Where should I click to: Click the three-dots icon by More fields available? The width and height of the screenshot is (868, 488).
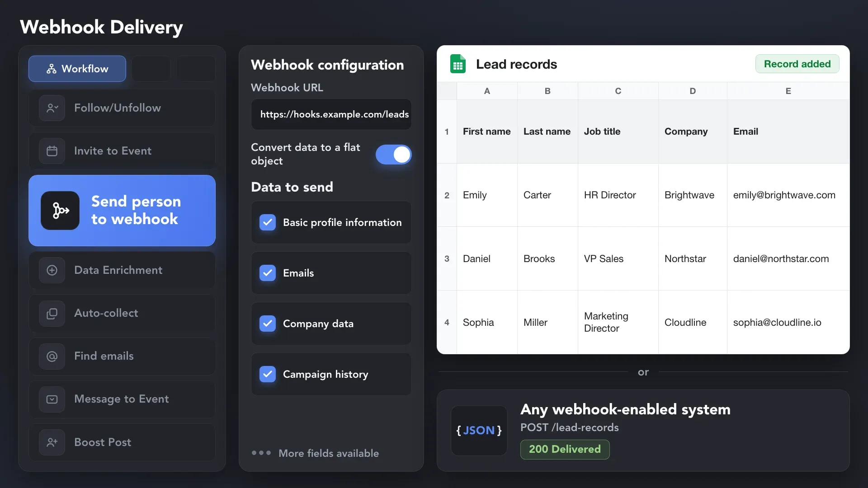click(x=261, y=453)
